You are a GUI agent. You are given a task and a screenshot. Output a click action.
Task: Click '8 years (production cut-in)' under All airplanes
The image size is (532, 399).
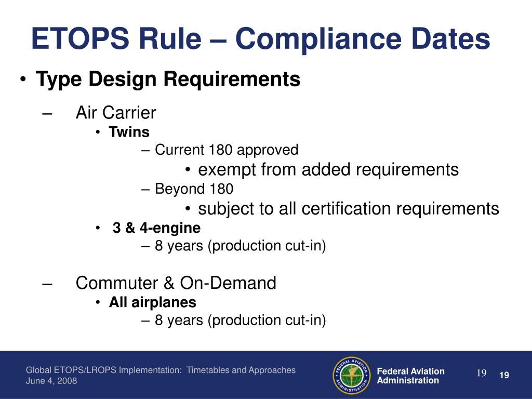[240, 321]
